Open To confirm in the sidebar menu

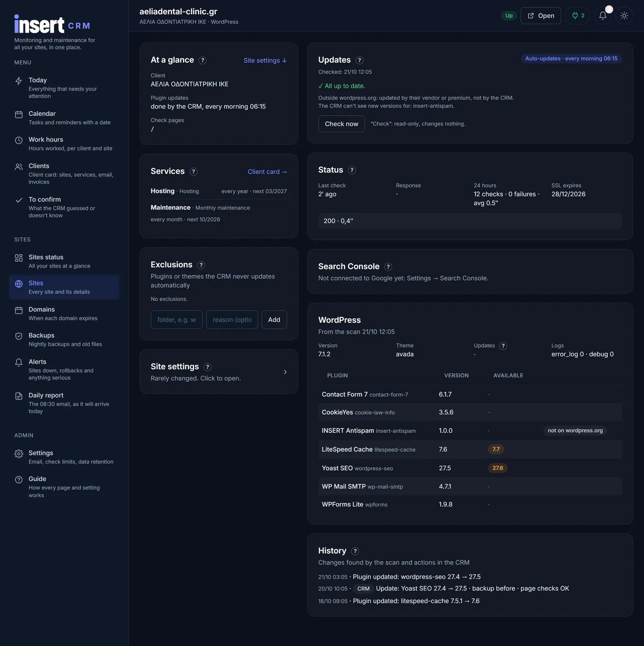[x=64, y=207]
